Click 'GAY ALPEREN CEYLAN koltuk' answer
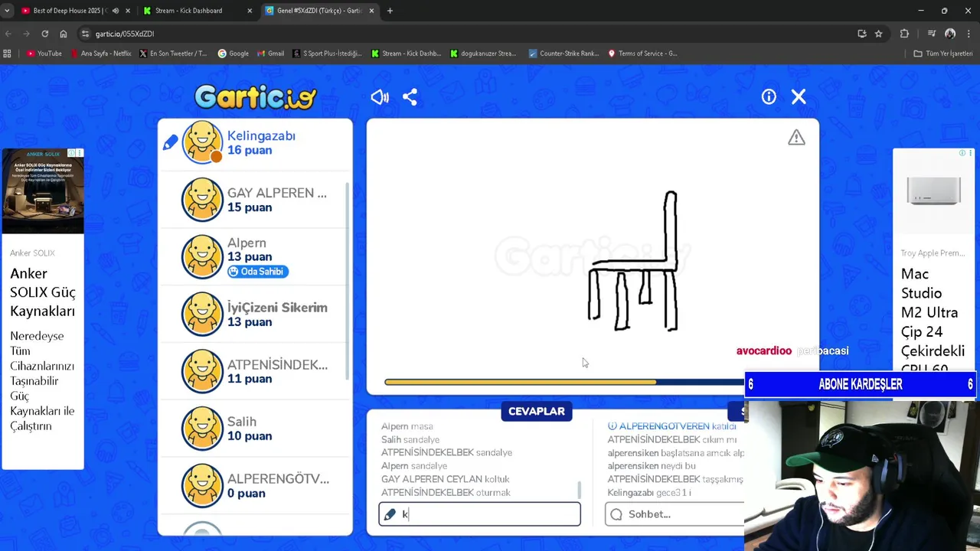The width and height of the screenshot is (980, 551). pyautogui.click(x=446, y=479)
